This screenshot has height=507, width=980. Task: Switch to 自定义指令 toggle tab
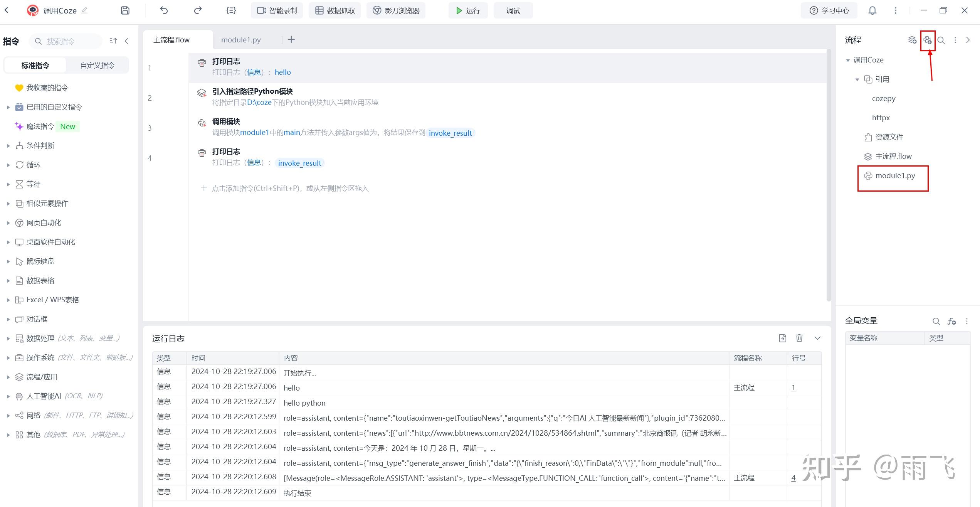(97, 65)
